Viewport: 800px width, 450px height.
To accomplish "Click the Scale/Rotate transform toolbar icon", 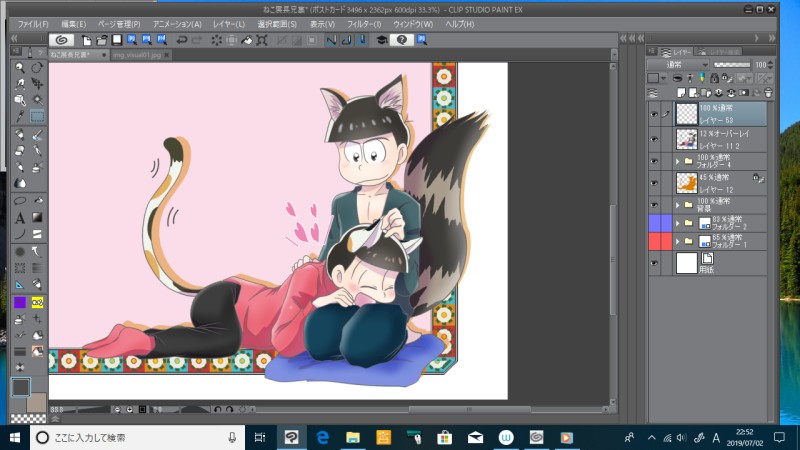I will click(x=262, y=40).
